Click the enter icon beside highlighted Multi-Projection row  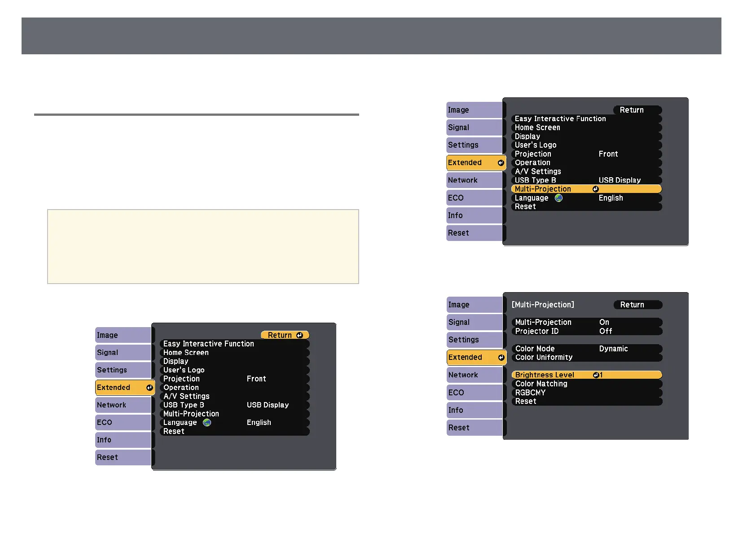pos(595,189)
